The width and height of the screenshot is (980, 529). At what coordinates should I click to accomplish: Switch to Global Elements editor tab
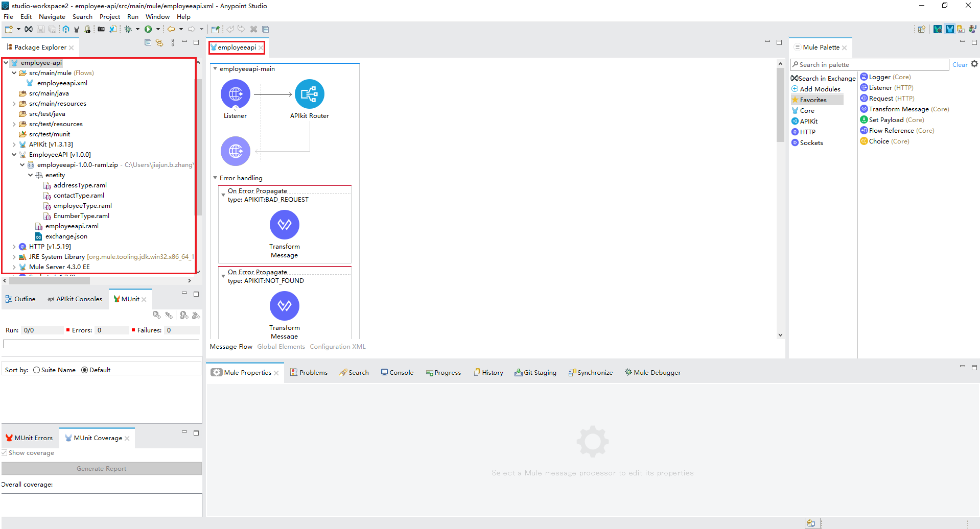coord(281,347)
